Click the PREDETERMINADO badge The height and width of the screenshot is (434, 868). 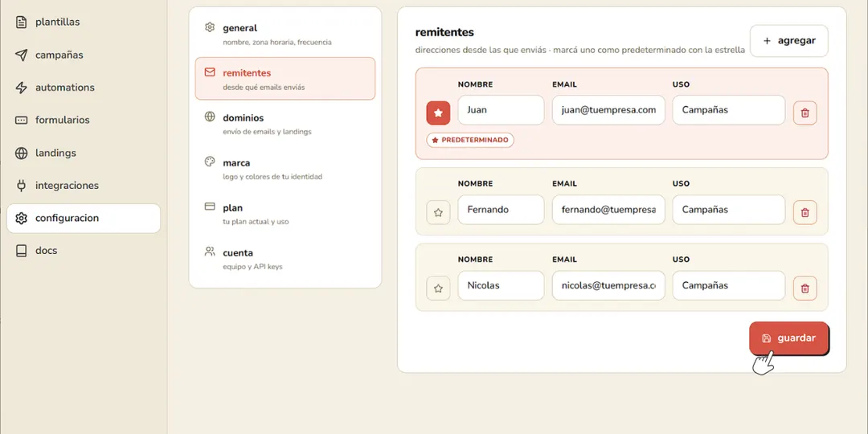pyautogui.click(x=470, y=140)
